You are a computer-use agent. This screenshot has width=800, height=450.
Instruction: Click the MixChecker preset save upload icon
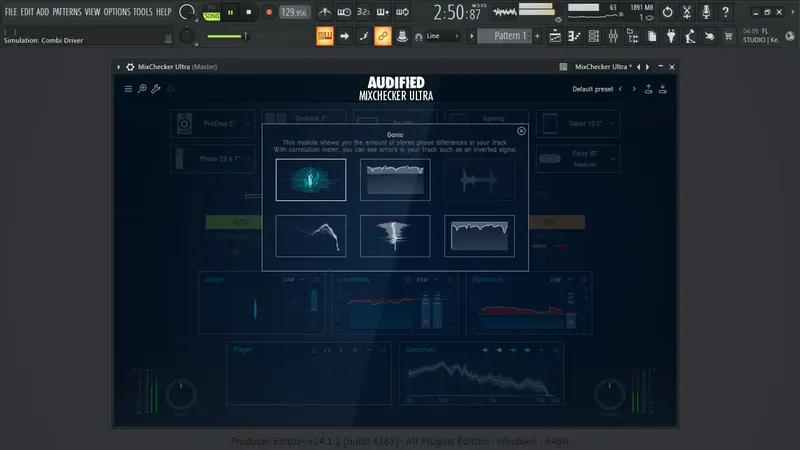648,89
